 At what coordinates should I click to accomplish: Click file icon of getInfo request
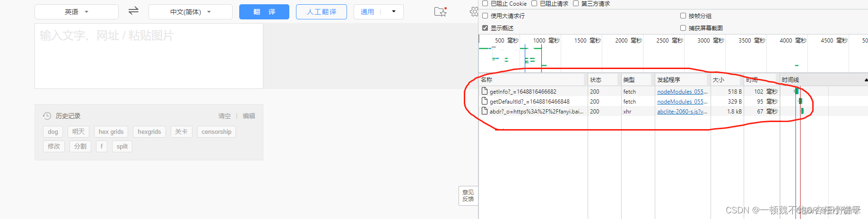click(485, 91)
